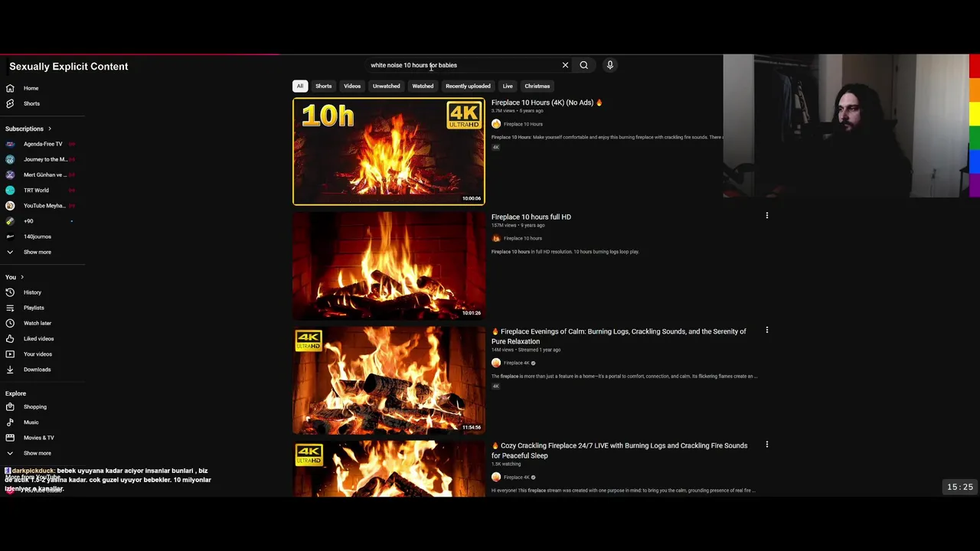
Task: Open History clock icon
Action: 10,292
